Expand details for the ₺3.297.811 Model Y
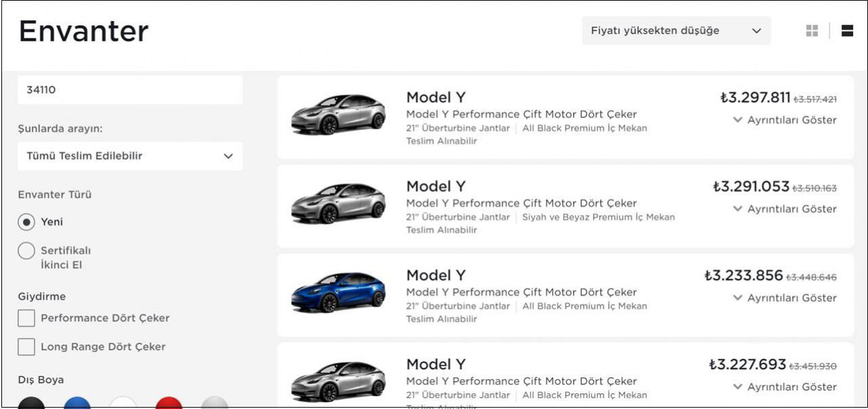 (785, 120)
